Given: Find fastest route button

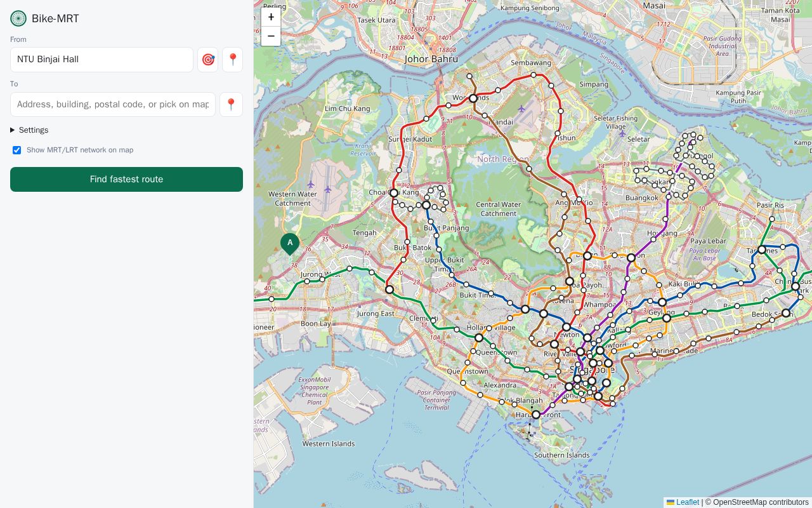Looking at the screenshot, I should click(x=126, y=179).
